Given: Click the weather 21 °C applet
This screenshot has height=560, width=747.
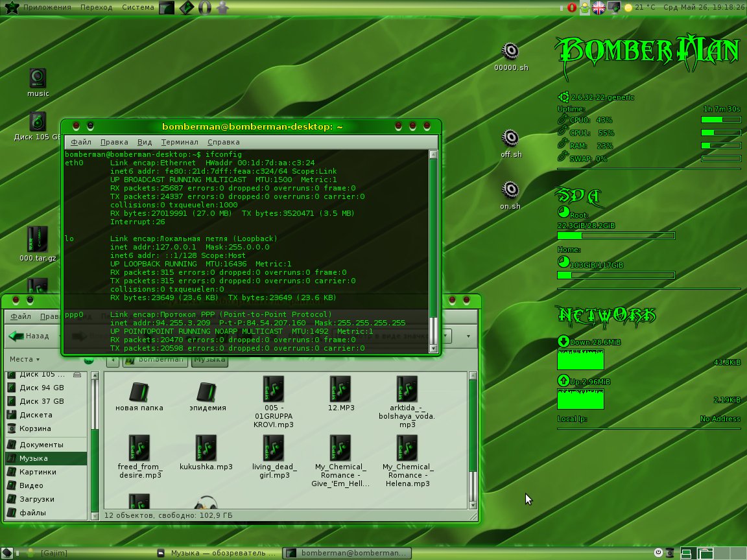Looking at the screenshot, I should [640, 8].
